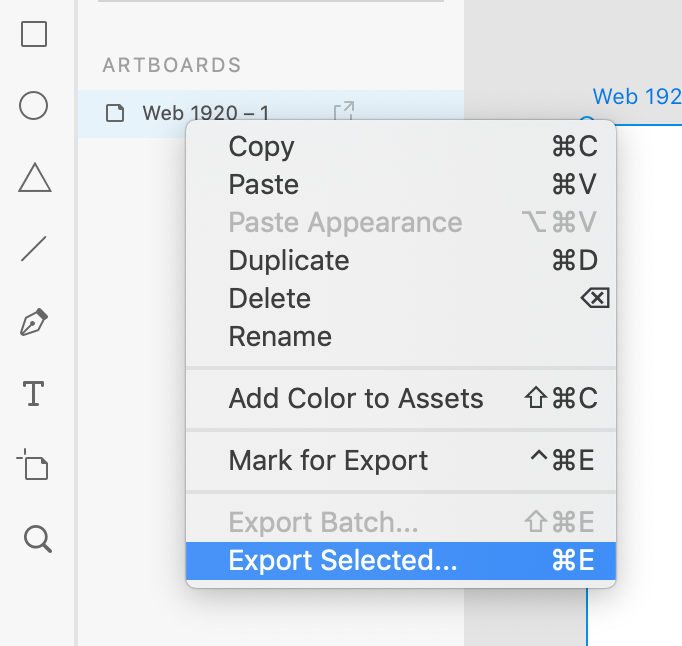
Task: Select the Rectangle tool
Action: coord(34,34)
